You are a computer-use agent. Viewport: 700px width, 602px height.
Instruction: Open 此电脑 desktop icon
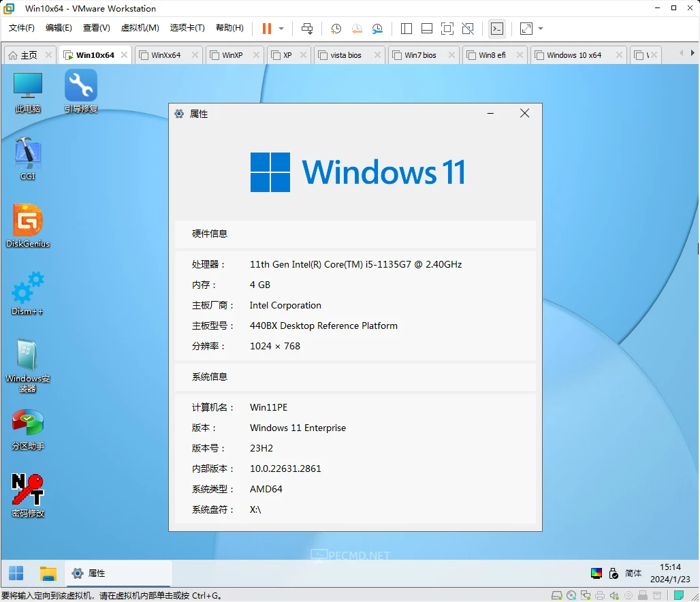click(28, 93)
